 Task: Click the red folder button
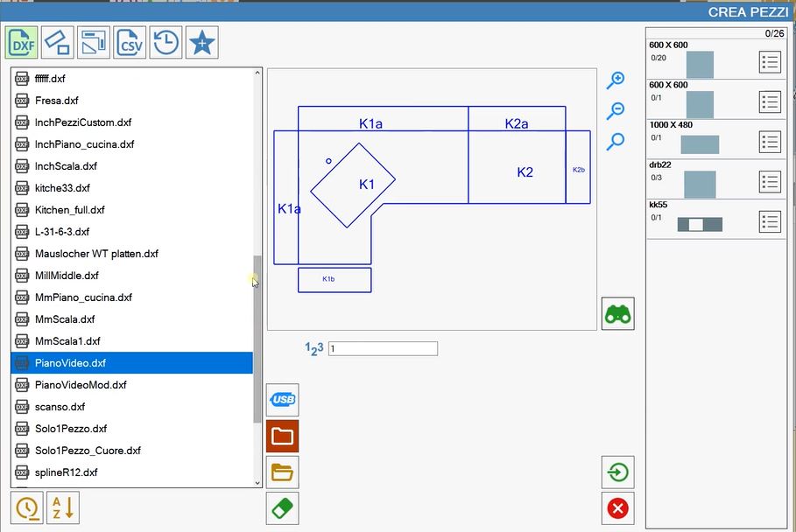pyautogui.click(x=282, y=436)
